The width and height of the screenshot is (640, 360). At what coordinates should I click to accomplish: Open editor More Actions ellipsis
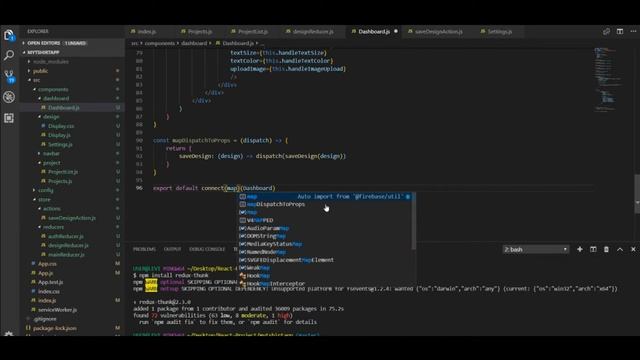coord(633,31)
